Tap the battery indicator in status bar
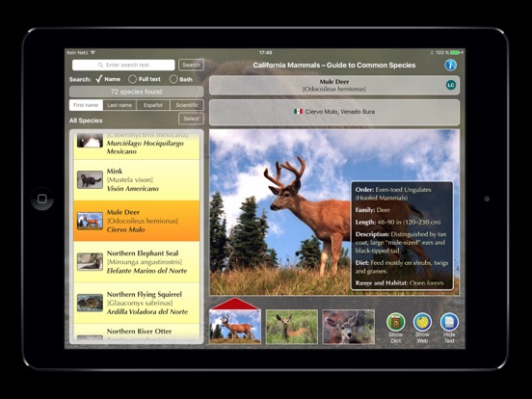The height and width of the screenshot is (399, 532). click(456, 53)
